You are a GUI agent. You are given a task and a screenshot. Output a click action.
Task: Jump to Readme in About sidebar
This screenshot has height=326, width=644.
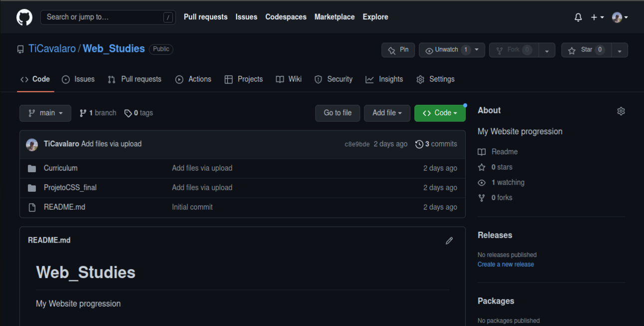pos(498,152)
